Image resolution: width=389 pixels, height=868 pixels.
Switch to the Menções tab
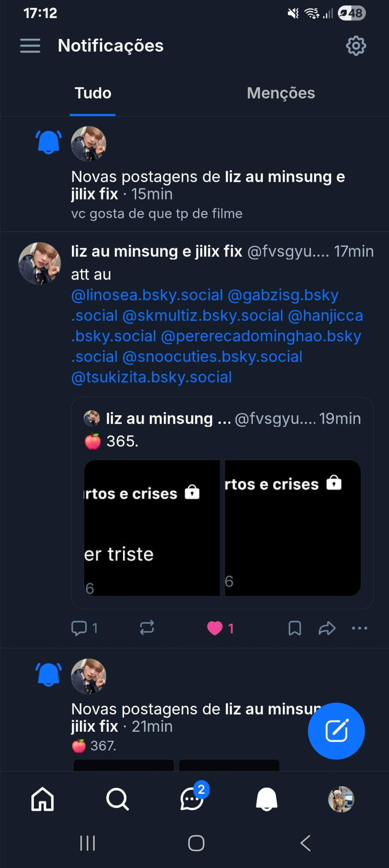click(281, 93)
